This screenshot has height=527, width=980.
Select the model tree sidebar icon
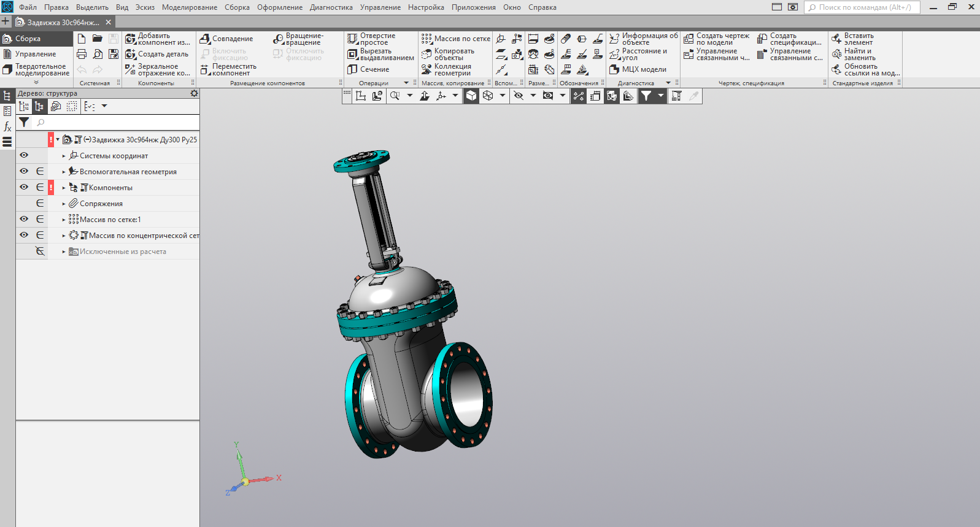[7, 96]
